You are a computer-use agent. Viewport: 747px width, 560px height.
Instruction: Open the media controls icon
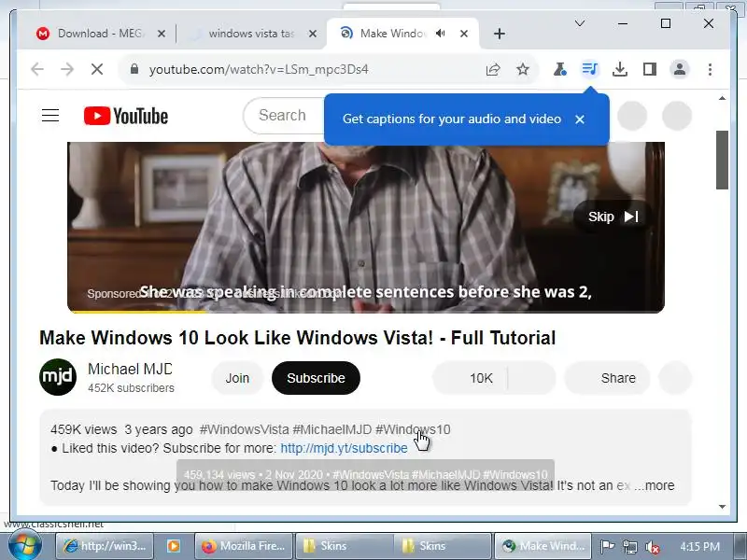[590, 69]
